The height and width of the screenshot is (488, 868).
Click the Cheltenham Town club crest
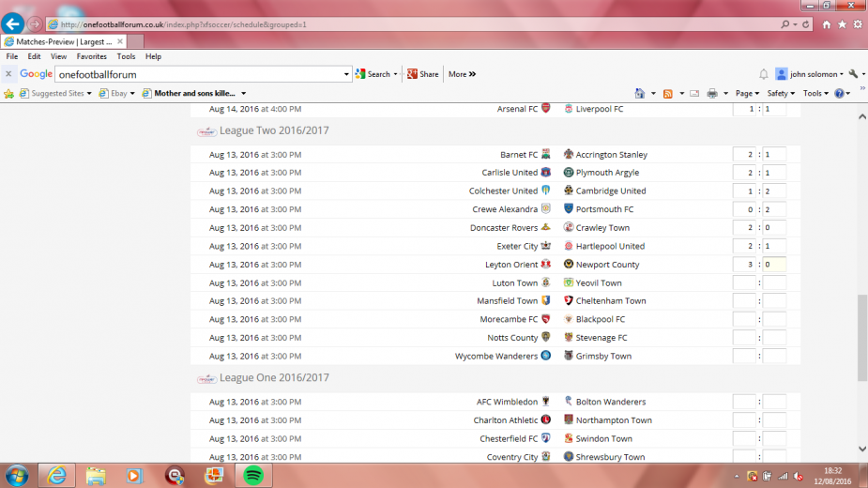(568, 300)
